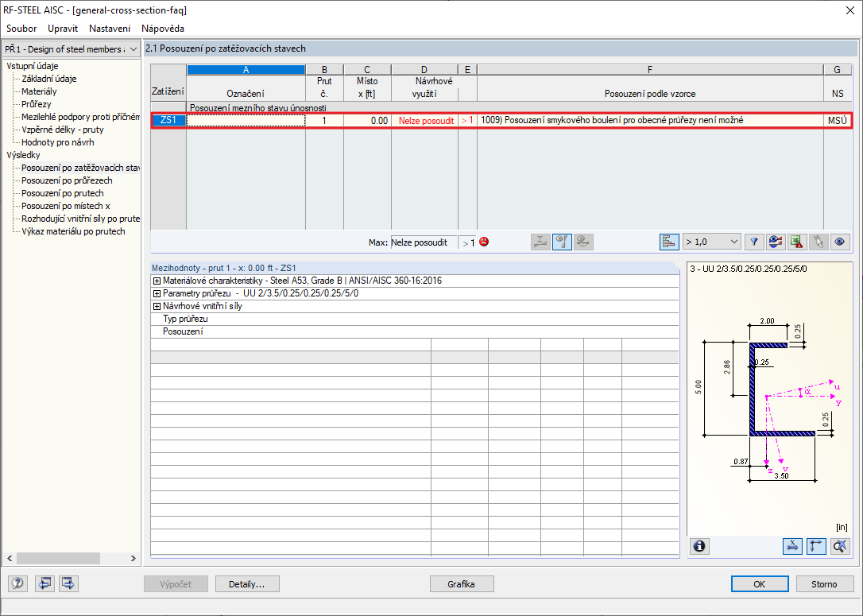Click the blue funnel filter icon

click(x=754, y=242)
